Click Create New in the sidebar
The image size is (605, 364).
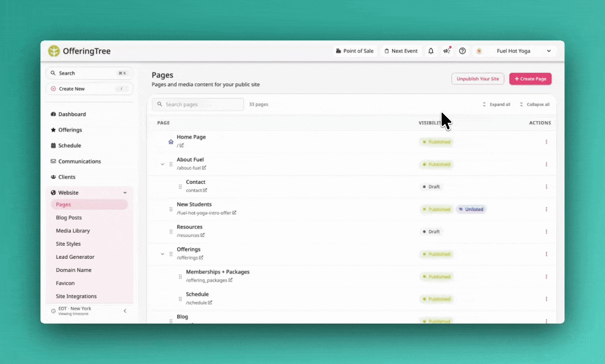tap(89, 88)
